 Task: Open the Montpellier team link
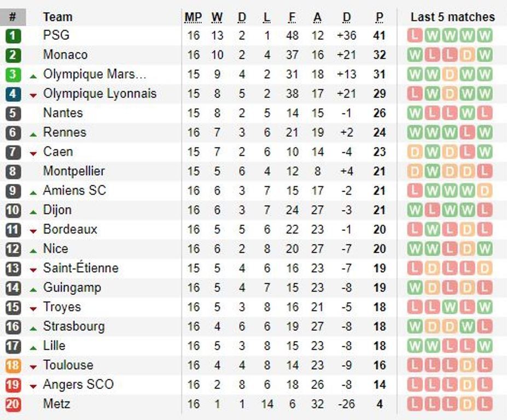pos(74,171)
